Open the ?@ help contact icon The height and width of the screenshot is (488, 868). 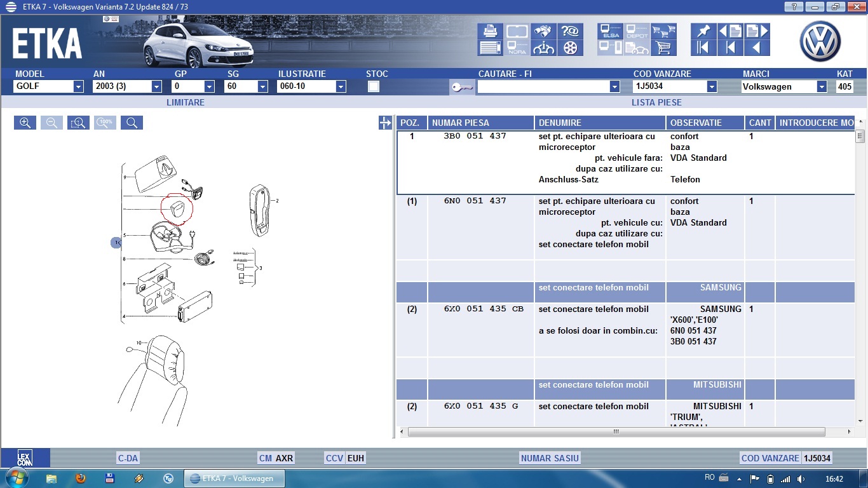[x=570, y=31]
